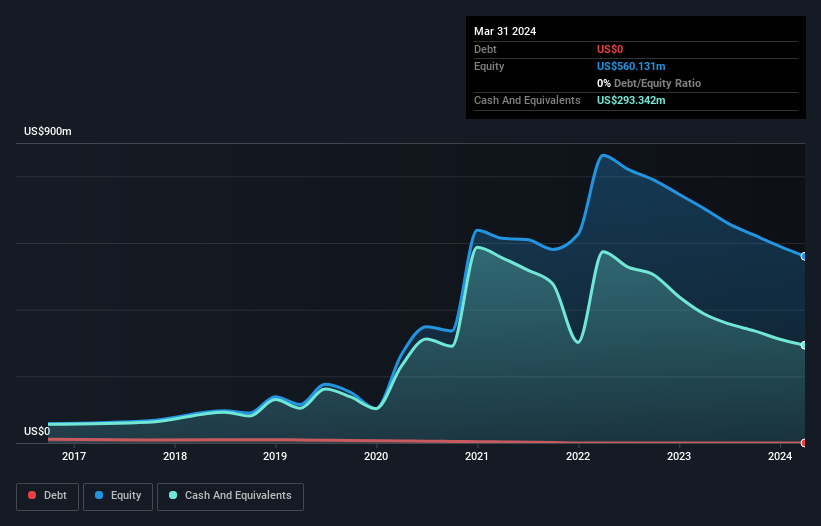The image size is (821, 526).
Task: Click the US$900m y-axis label
Action: click(48, 131)
